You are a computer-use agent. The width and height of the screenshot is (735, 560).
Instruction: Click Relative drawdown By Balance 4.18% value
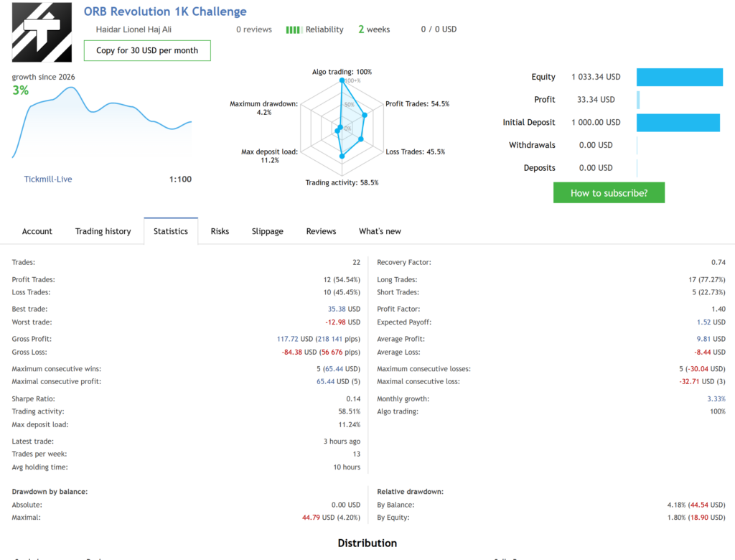(696, 505)
